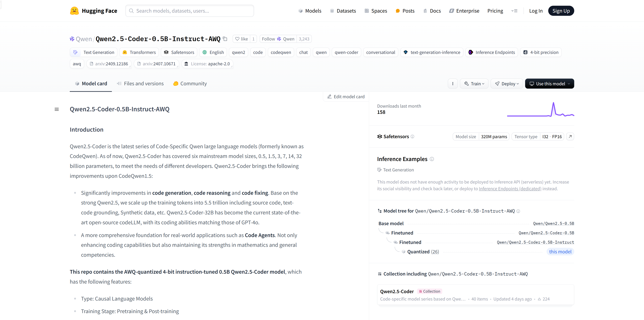Switch to Files and versions tab
644x320 pixels.
tap(140, 84)
